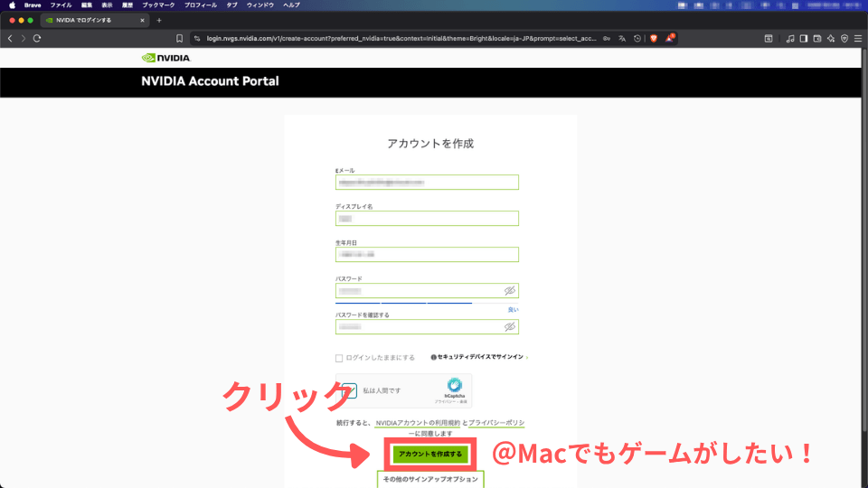Show password in パスワード field via eye icon
This screenshot has width=868, height=488.
(509, 291)
